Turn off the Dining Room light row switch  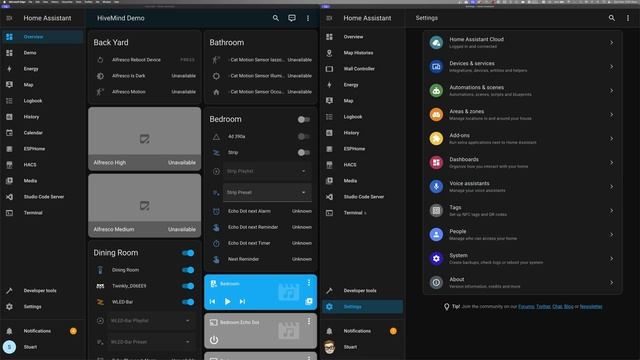(x=188, y=270)
